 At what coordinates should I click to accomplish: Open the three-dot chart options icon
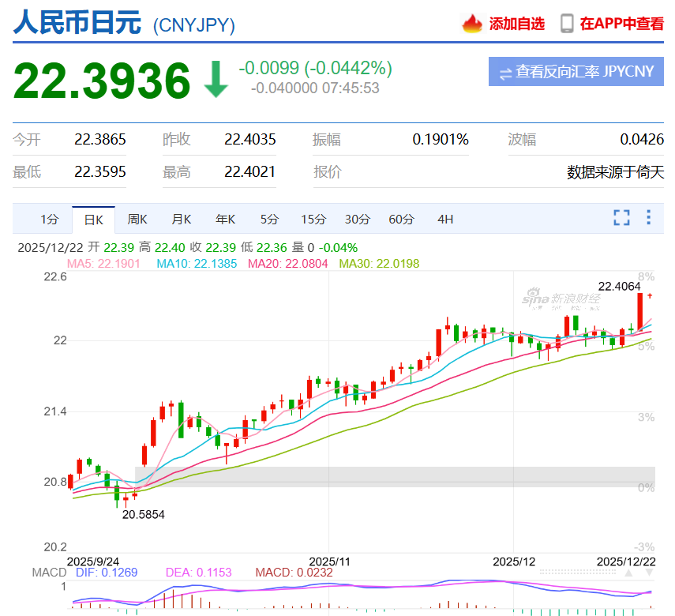click(x=650, y=219)
